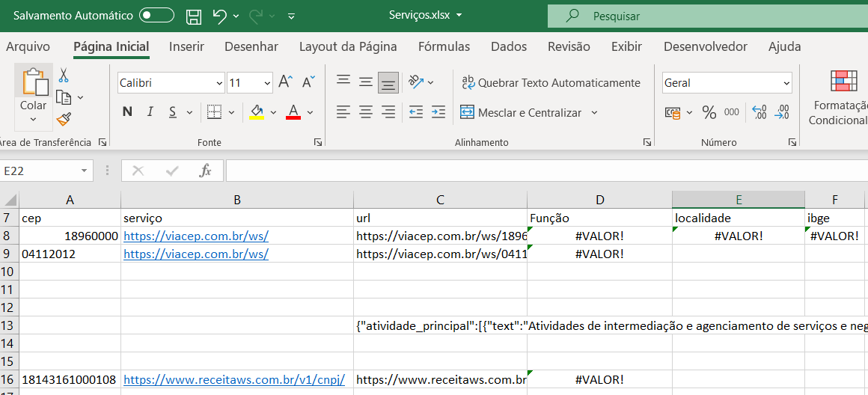This screenshot has height=395, width=868.
Task: Toggle the Salvamento Automático switch
Action: (x=156, y=16)
